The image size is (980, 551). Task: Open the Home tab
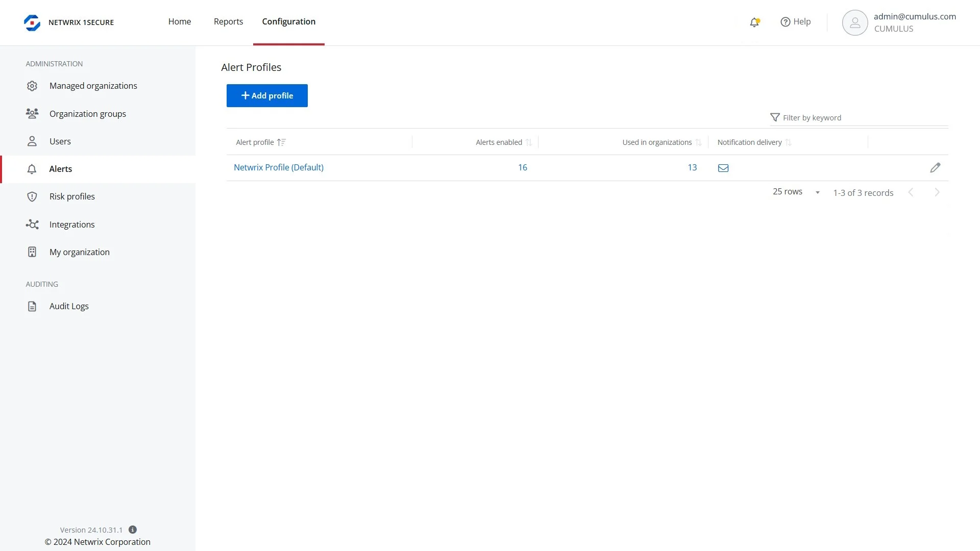(x=180, y=21)
